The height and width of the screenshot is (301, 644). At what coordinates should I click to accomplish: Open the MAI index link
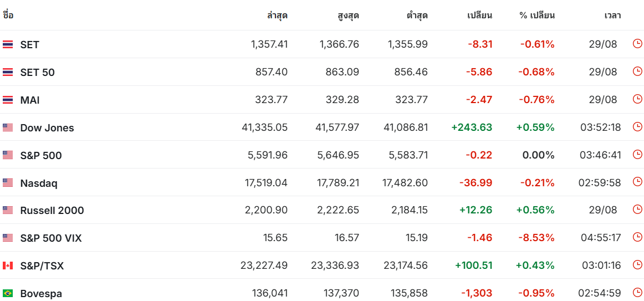[x=30, y=100]
